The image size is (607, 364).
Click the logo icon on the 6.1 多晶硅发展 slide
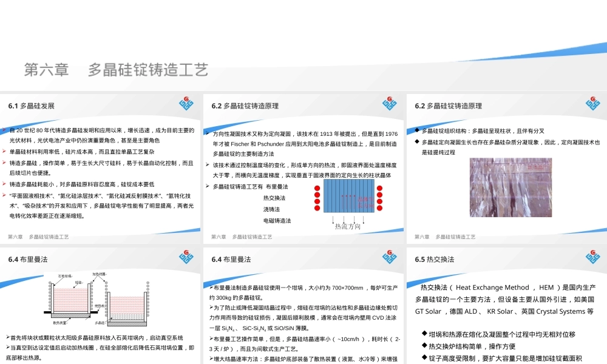tap(186, 103)
